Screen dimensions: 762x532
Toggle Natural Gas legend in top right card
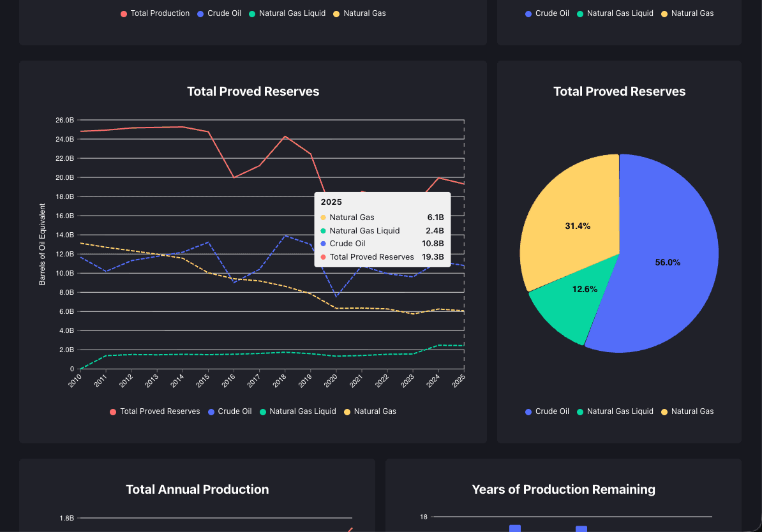(687, 13)
